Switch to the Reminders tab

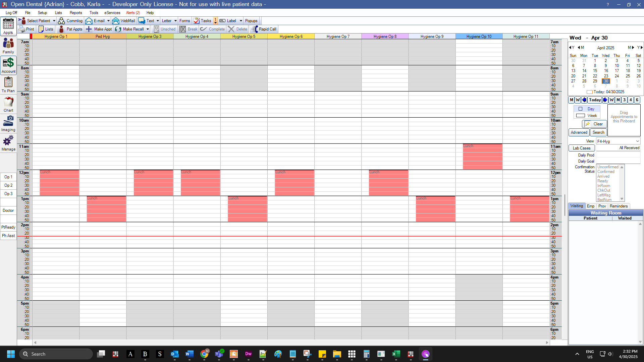pos(618,206)
